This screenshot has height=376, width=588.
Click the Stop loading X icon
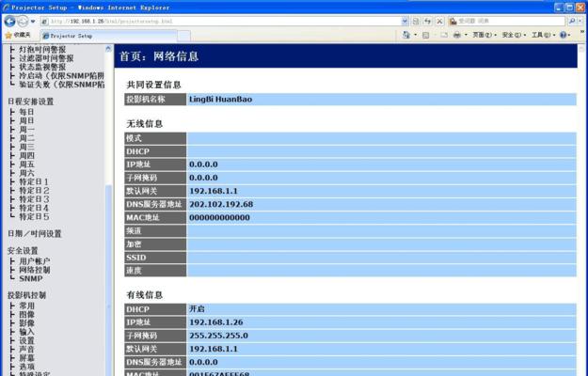[x=439, y=22]
